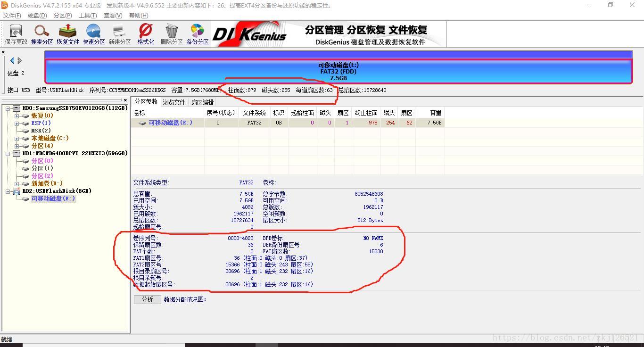This screenshot has width=644, height=347.
Task: Click the 文件系统 column header
Action: 255,113
